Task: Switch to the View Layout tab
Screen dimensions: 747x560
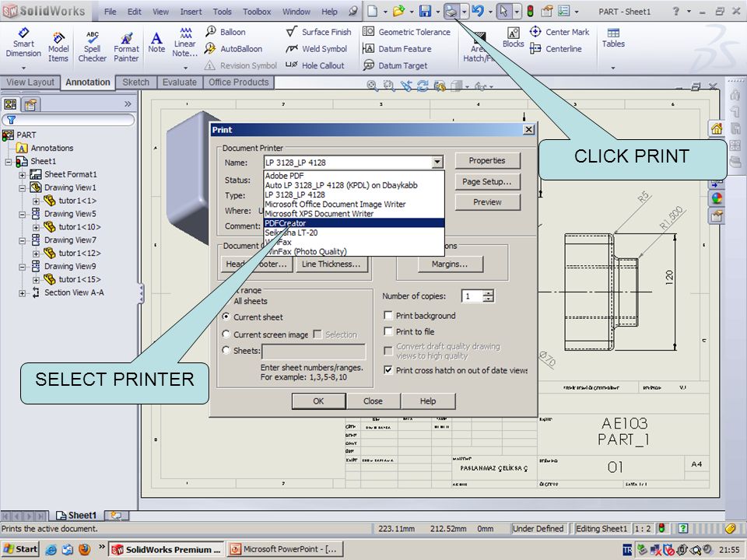Action: [30, 82]
